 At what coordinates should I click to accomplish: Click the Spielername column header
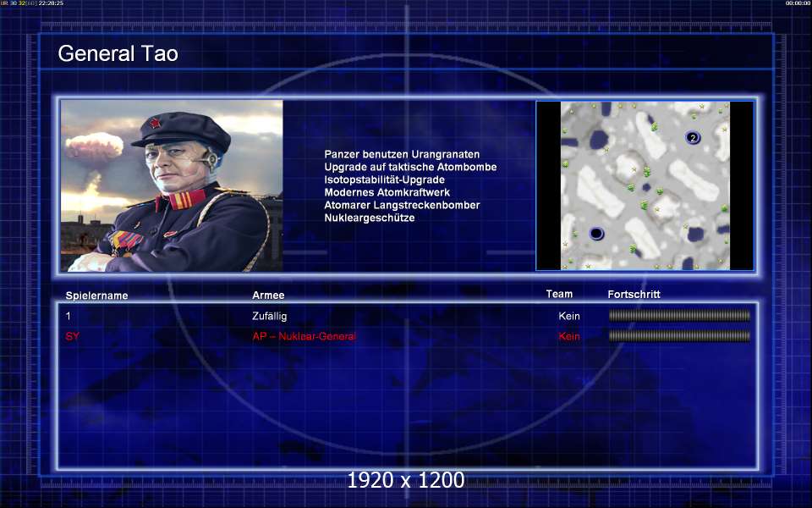(x=96, y=295)
